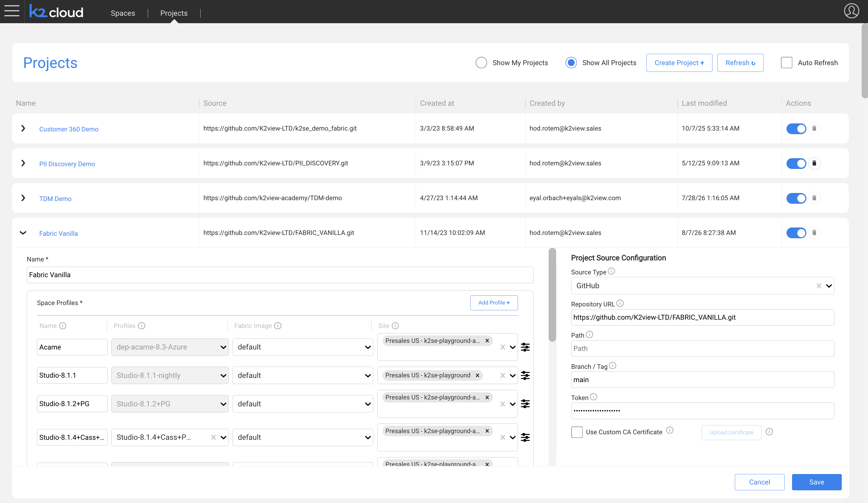
Task: Focus the Branch / Tag field
Action: coord(702,380)
